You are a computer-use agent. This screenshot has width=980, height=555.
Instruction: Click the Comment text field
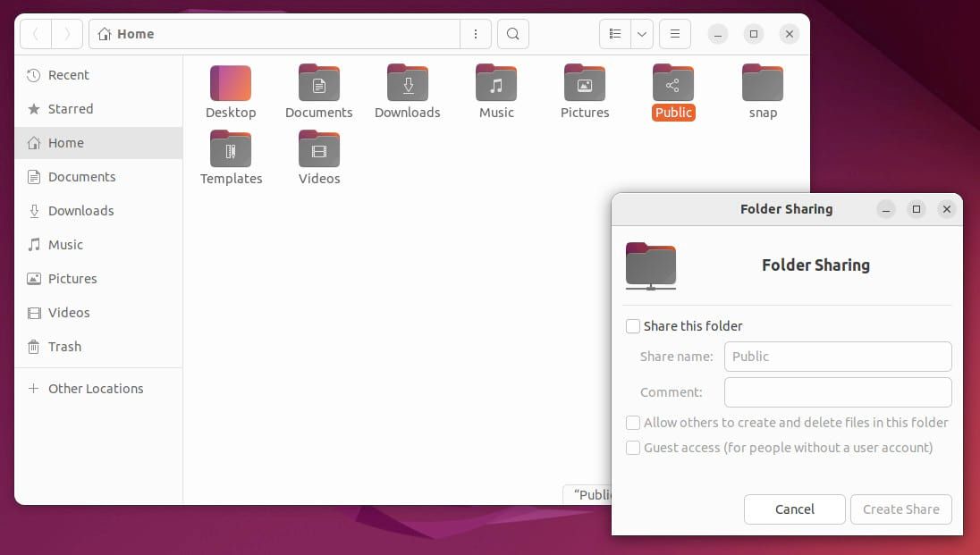(838, 392)
